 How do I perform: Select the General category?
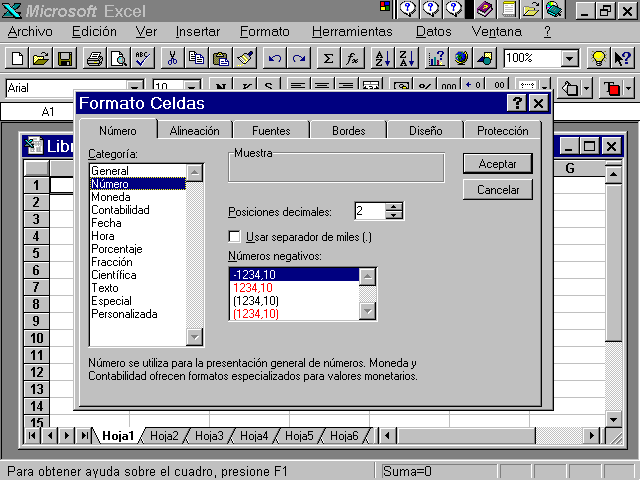tap(138, 171)
